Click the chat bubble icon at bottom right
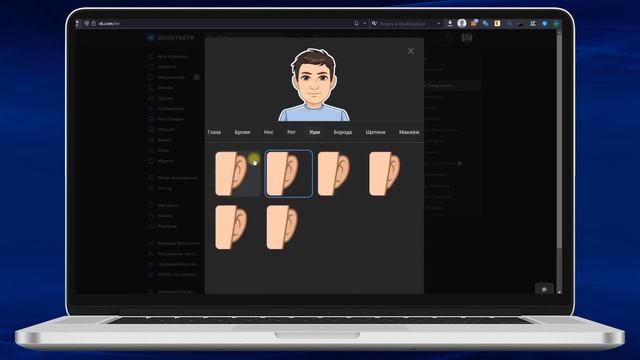 coord(544,289)
